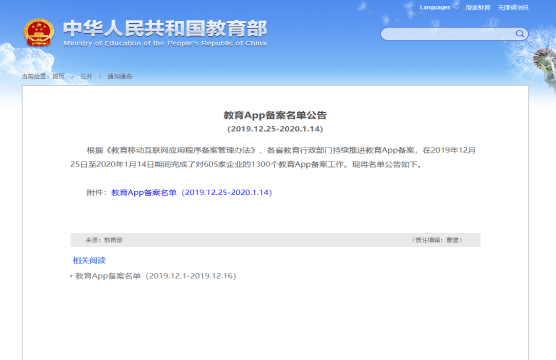The image size is (556, 360).
Task: Click the 相关阅读 heading
Action: [89, 260]
